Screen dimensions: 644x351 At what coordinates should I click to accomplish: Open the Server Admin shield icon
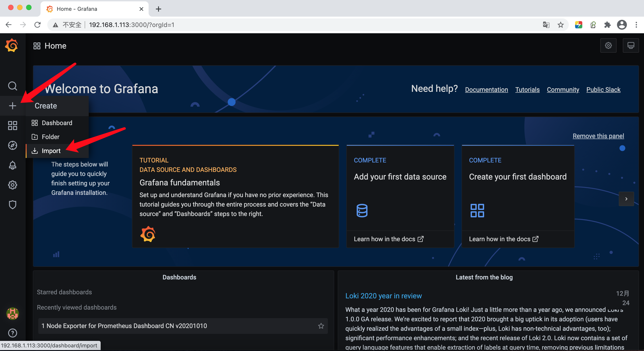[x=13, y=205]
